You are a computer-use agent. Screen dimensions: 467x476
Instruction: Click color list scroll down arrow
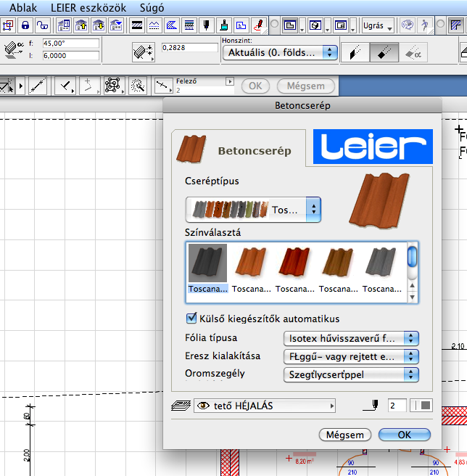(x=412, y=297)
